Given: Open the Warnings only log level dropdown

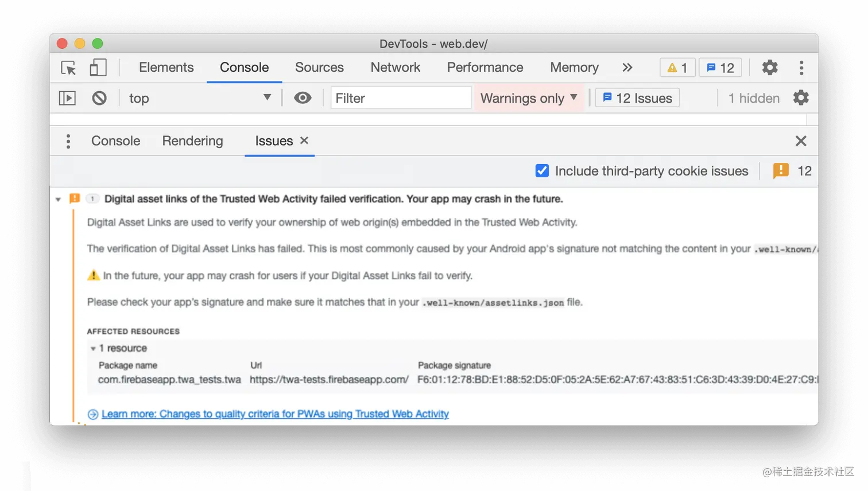Looking at the screenshot, I should click(529, 98).
